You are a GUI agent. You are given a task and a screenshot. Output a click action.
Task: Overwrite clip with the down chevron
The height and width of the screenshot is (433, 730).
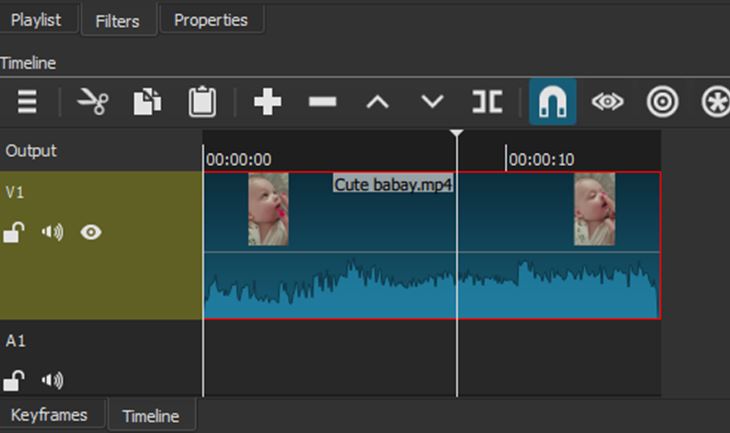coord(432,101)
